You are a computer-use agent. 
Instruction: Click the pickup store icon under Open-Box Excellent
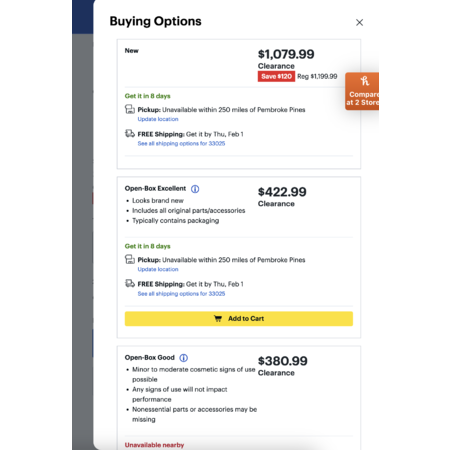click(x=130, y=259)
